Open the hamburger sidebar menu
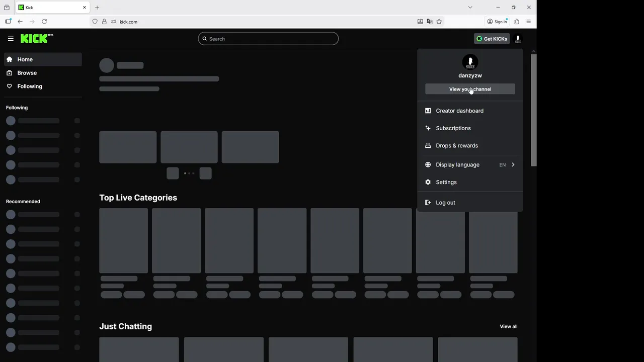This screenshot has height=362, width=644. (11, 39)
